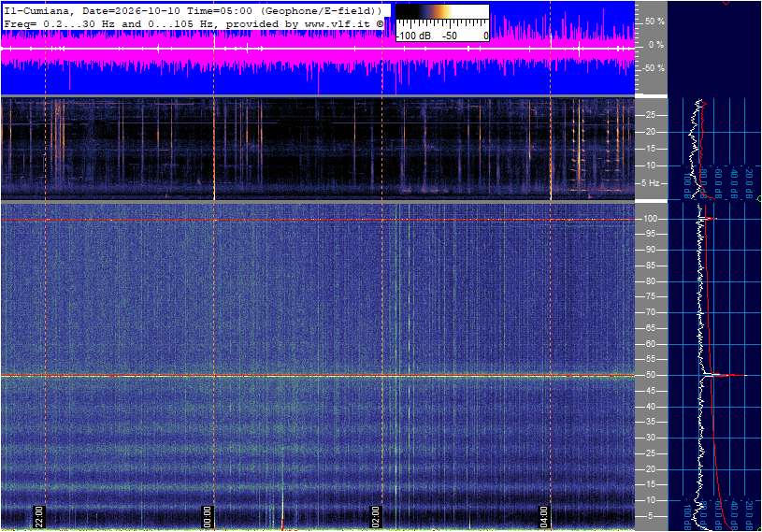Click the red 100 Hz peak in spectrum plot
The height and width of the screenshot is (532, 762).
pos(711,219)
